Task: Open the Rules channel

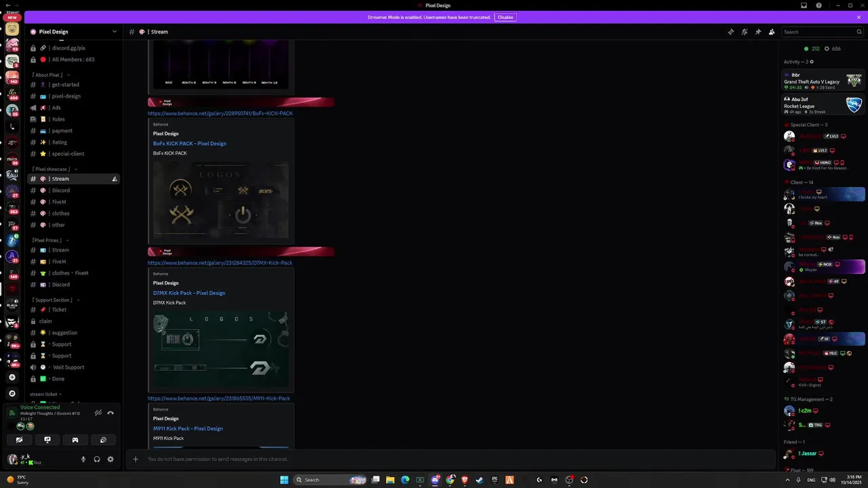Action: [74, 119]
